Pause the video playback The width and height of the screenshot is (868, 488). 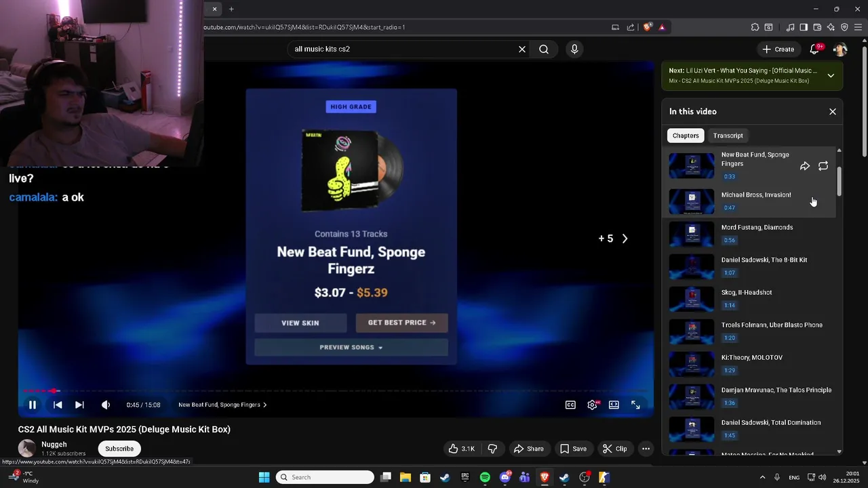click(x=32, y=405)
